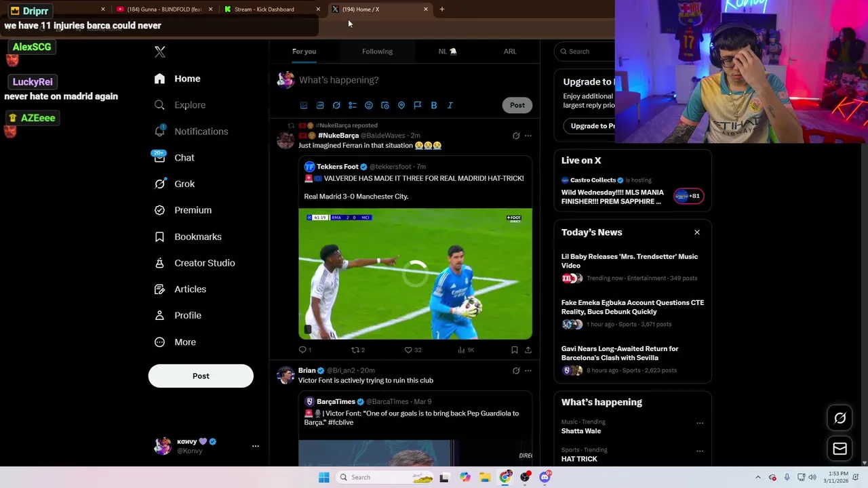Click Grok icon in composer toolbar
The image size is (868, 488).
336,105
